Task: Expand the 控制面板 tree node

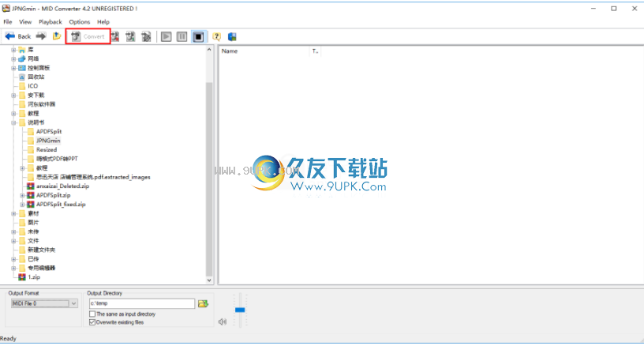Action: tap(13, 68)
